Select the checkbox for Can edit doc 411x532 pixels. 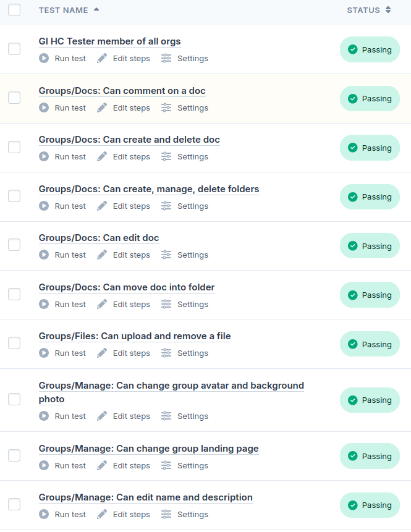click(14, 245)
